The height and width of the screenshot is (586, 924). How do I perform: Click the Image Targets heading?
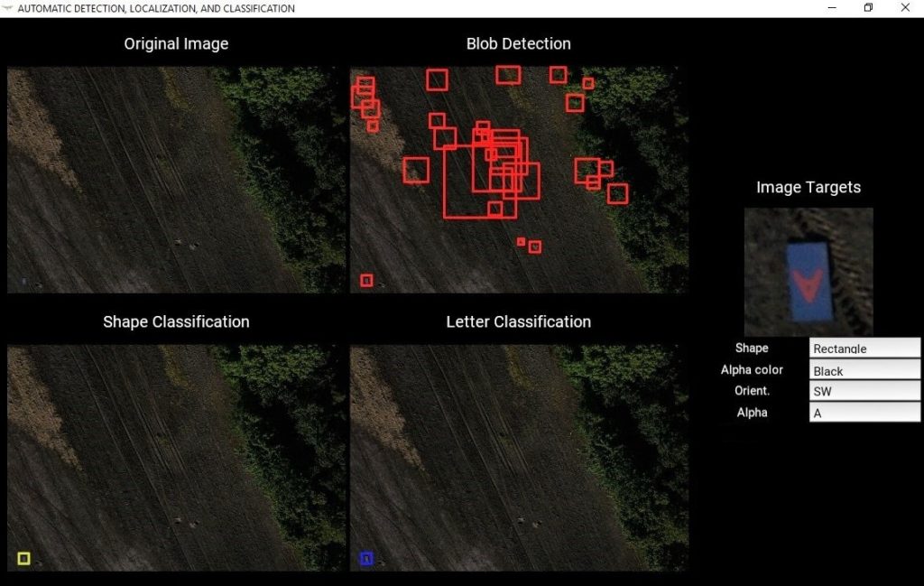point(808,187)
